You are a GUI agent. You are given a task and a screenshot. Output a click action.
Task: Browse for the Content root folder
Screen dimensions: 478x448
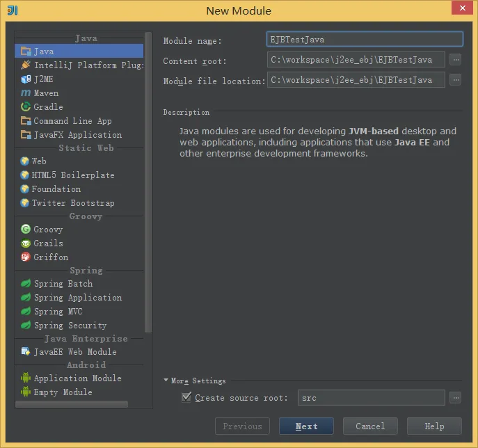click(456, 60)
